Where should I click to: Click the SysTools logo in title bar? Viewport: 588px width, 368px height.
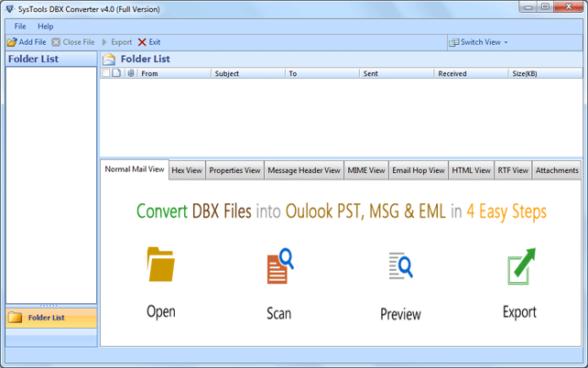[9, 9]
